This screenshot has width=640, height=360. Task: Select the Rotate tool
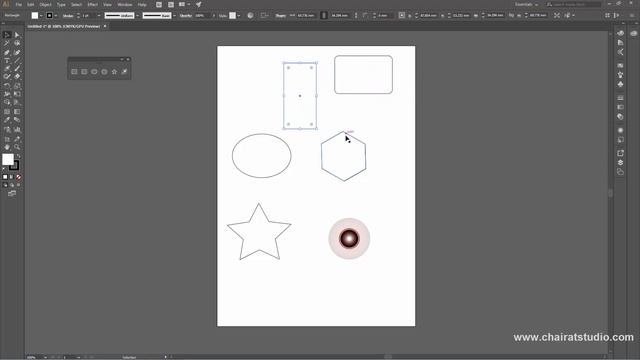click(x=7, y=86)
